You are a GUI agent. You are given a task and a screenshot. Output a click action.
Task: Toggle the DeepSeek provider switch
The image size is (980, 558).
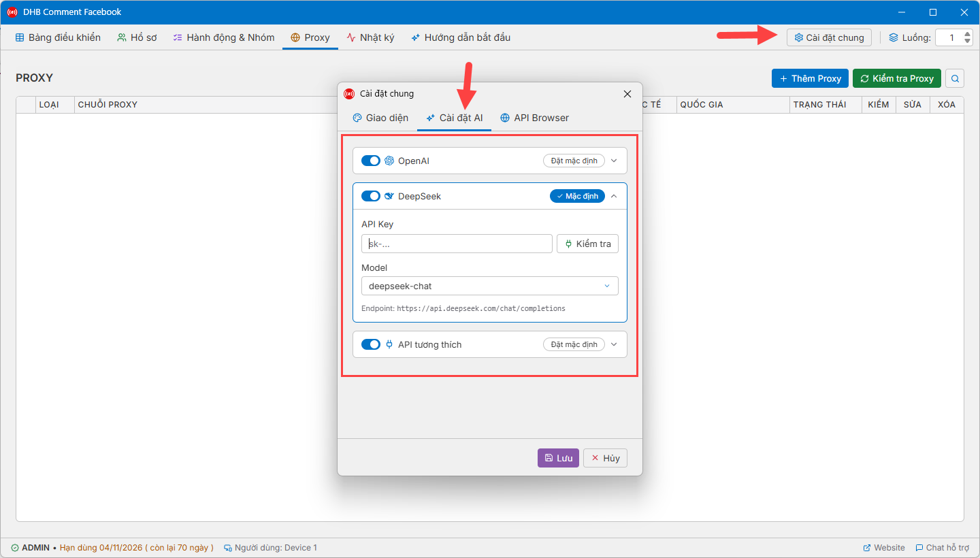tap(370, 196)
